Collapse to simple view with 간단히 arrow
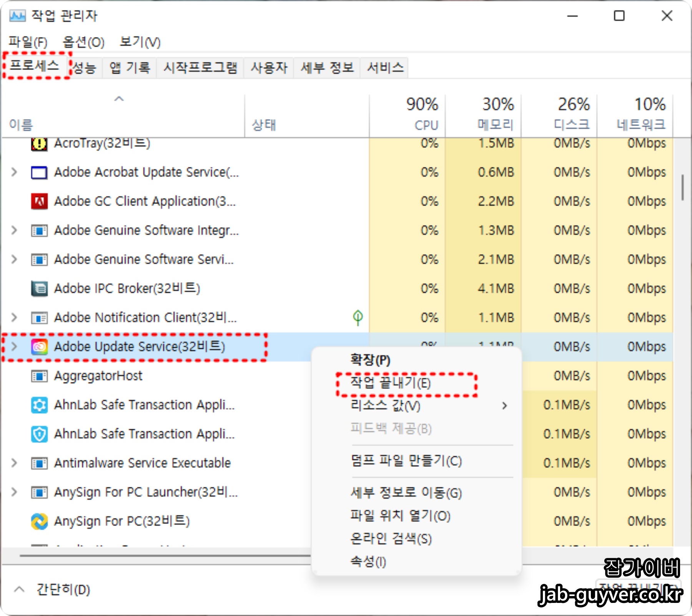Screen dimensions: 692x616 [19, 589]
